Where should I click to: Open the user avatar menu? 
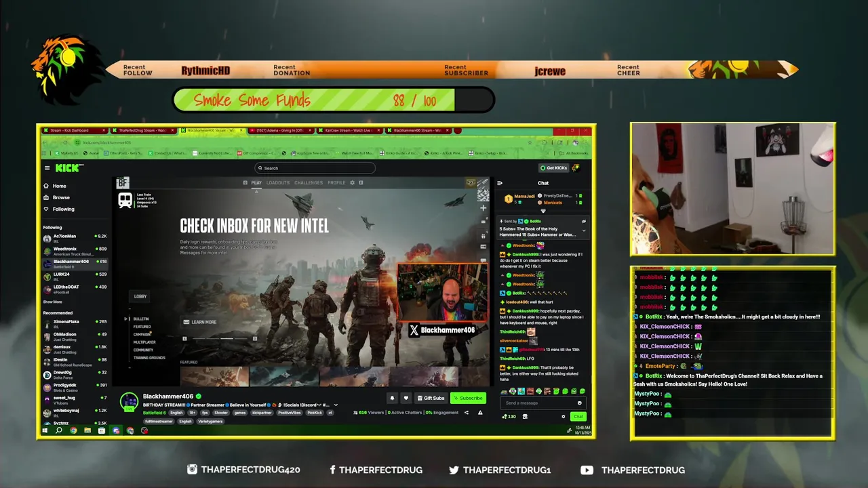click(576, 168)
